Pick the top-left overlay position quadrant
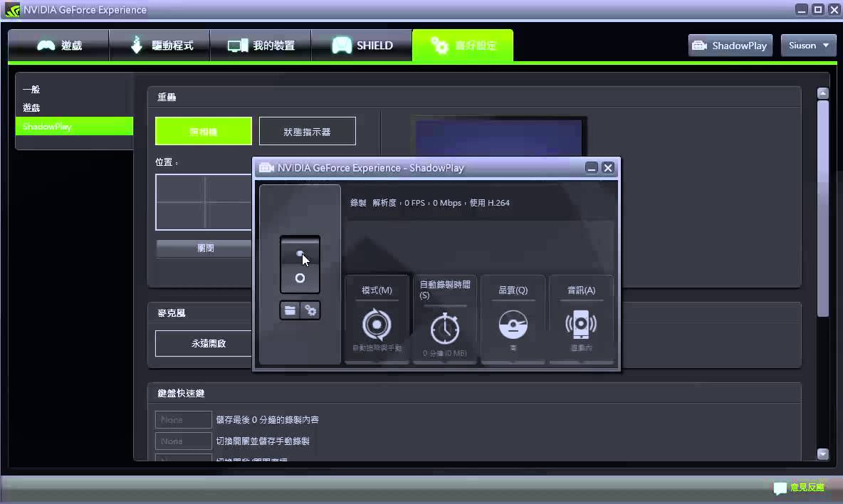Screen dimensions: 843x504 click(x=180, y=188)
